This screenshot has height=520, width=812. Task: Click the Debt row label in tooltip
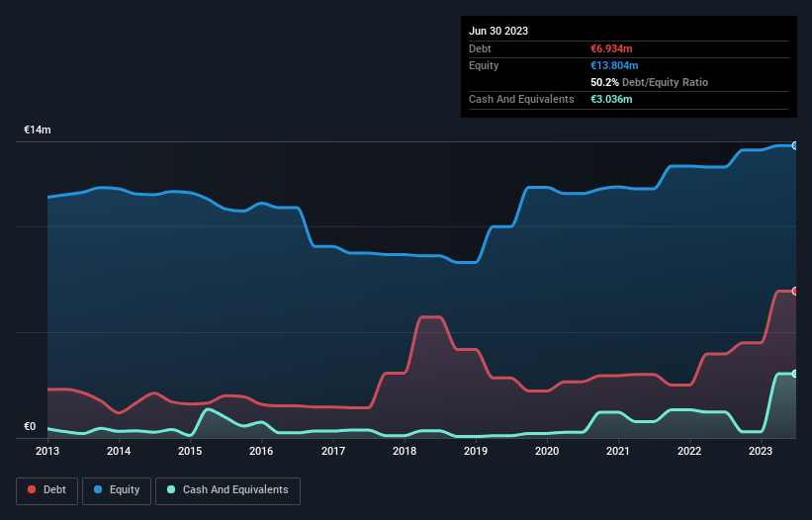pyautogui.click(x=480, y=48)
